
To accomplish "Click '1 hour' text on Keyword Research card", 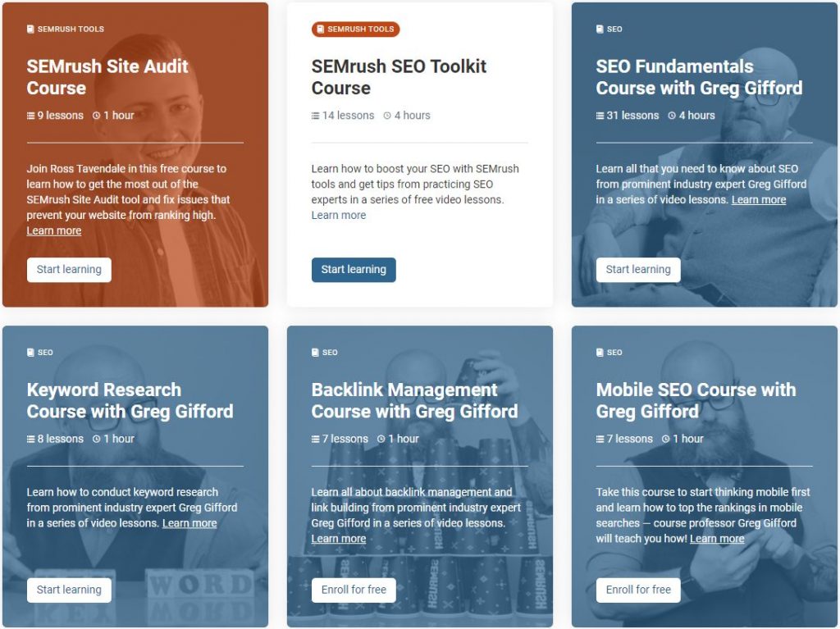I will click(119, 439).
